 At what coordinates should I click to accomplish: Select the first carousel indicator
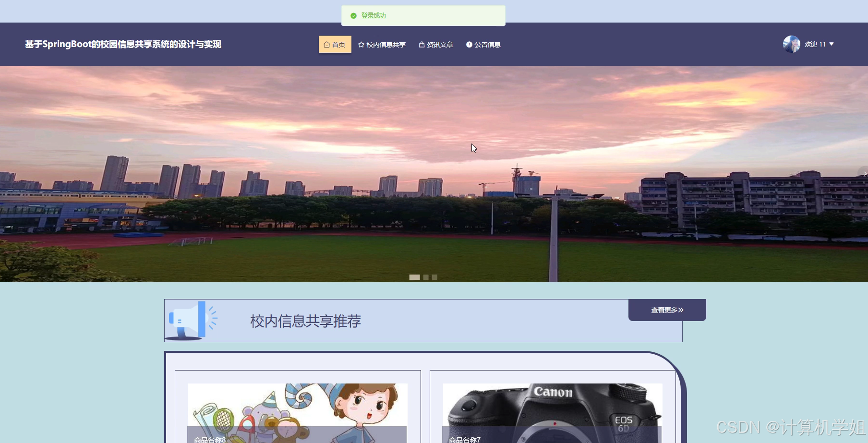pos(414,277)
